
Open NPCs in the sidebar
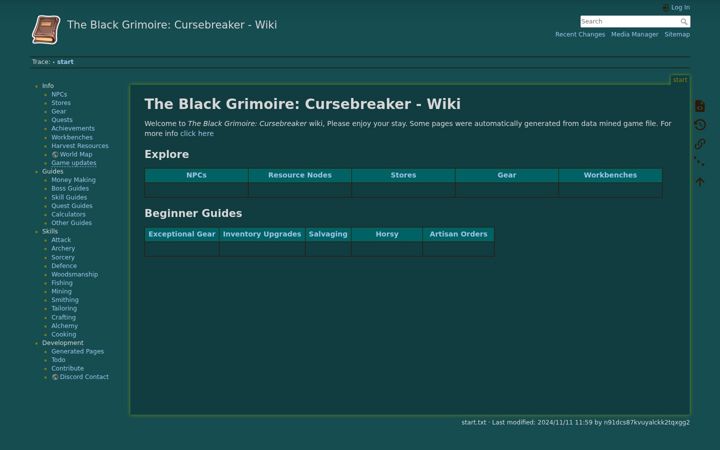(x=59, y=94)
